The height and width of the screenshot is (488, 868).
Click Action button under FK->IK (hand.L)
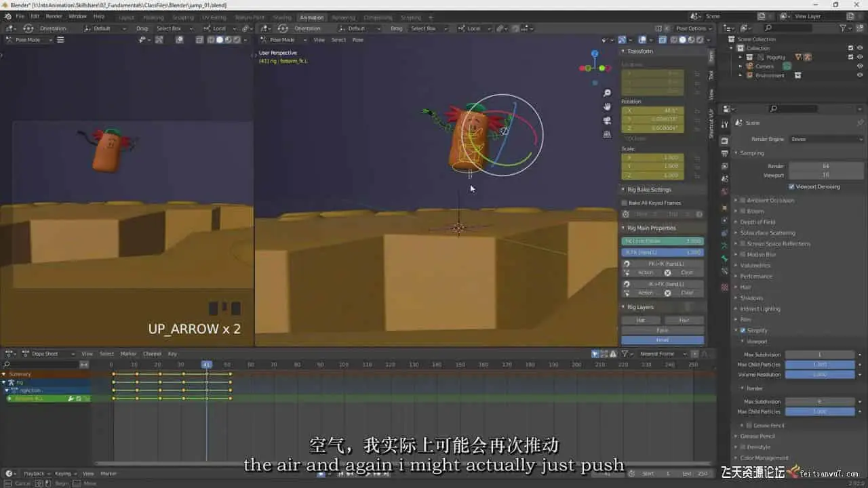(645, 272)
